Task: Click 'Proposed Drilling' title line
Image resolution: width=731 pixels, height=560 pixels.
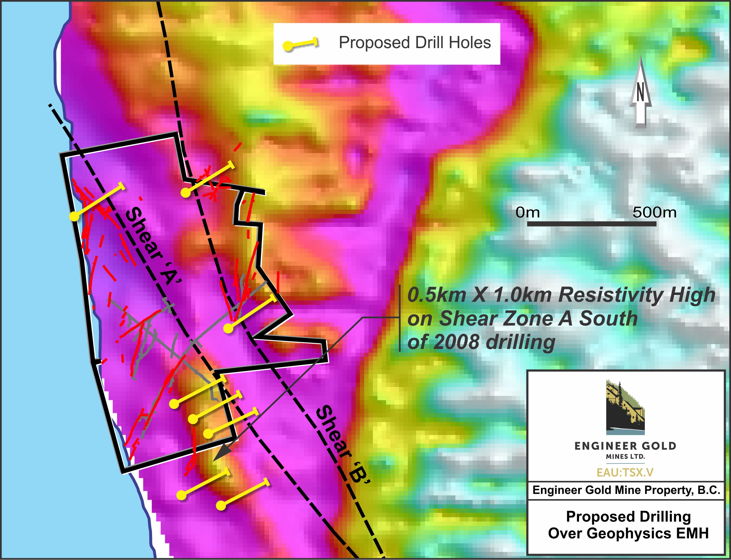Action: coord(629,517)
